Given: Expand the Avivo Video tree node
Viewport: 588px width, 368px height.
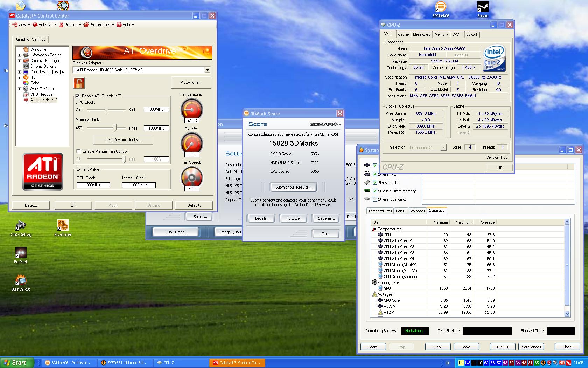Looking at the screenshot, I should [x=20, y=89].
